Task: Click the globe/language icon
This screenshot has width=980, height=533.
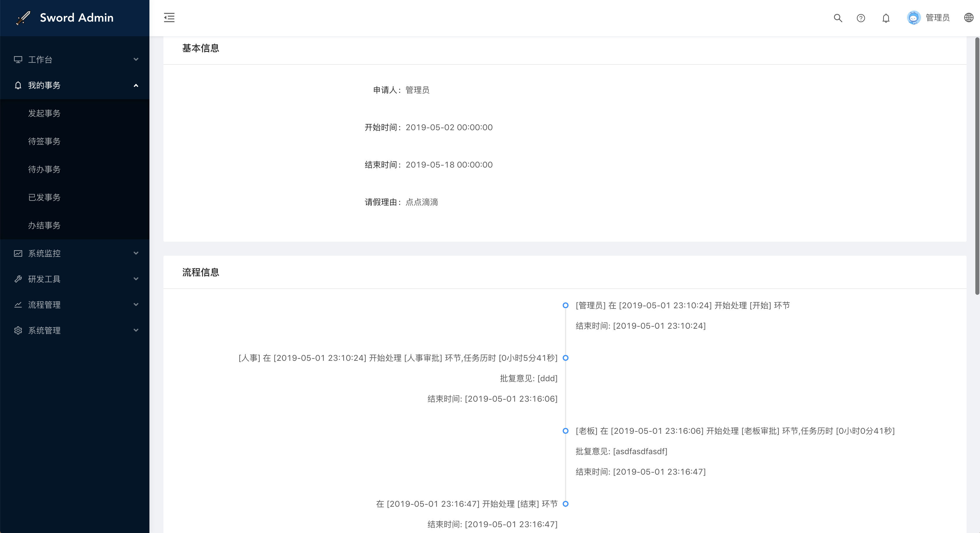Action: [x=969, y=18]
